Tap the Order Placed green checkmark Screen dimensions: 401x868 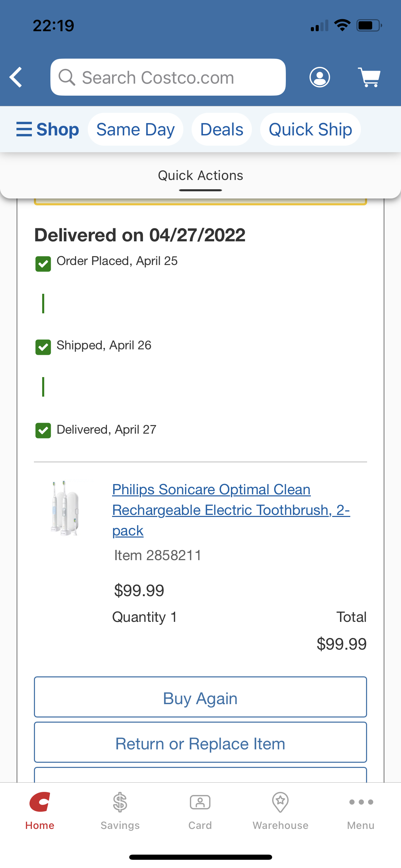coord(43,264)
